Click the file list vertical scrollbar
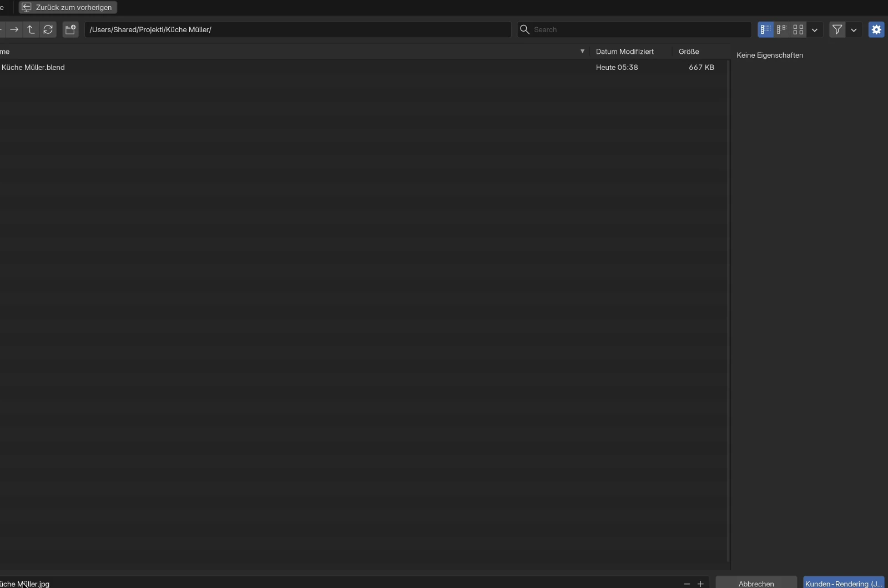 point(728,311)
